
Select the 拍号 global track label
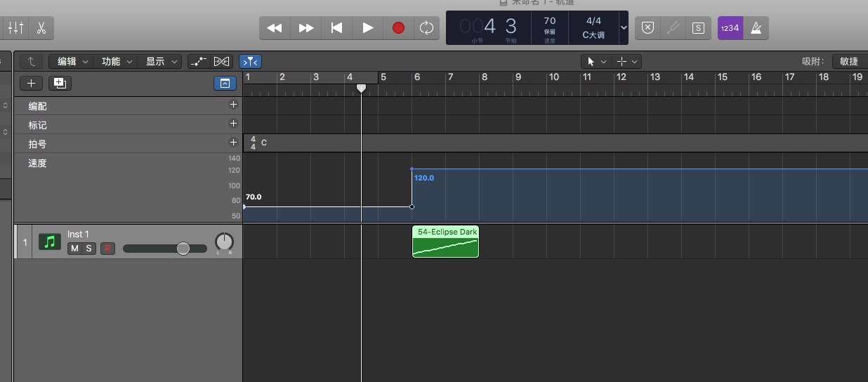(x=37, y=144)
